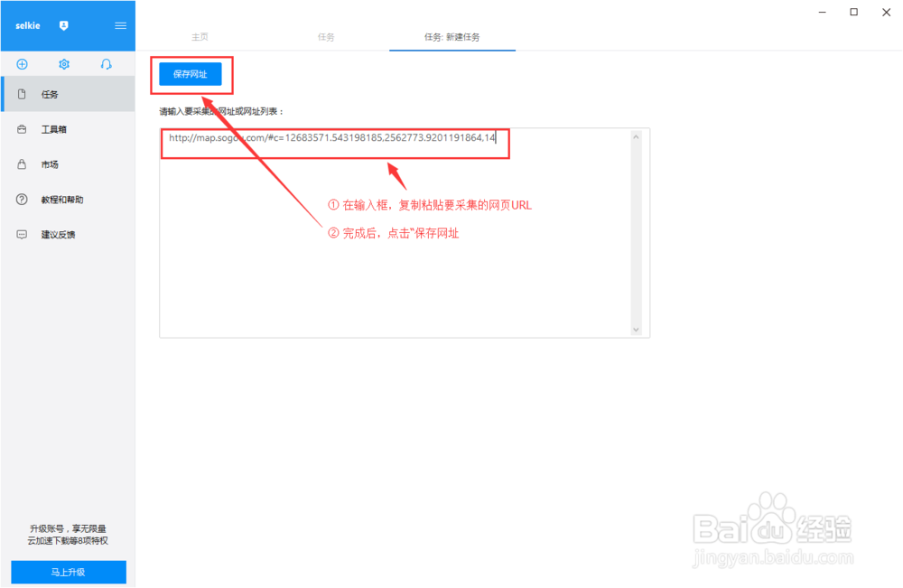The height and width of the screenshot is (588, 903).
Task: Open the settings gear icon
Action: coord(62,64)
